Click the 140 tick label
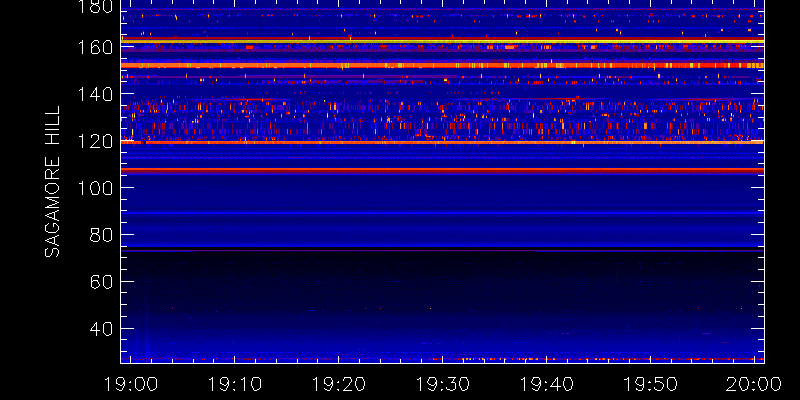800x400 pixels. point(96,94)
